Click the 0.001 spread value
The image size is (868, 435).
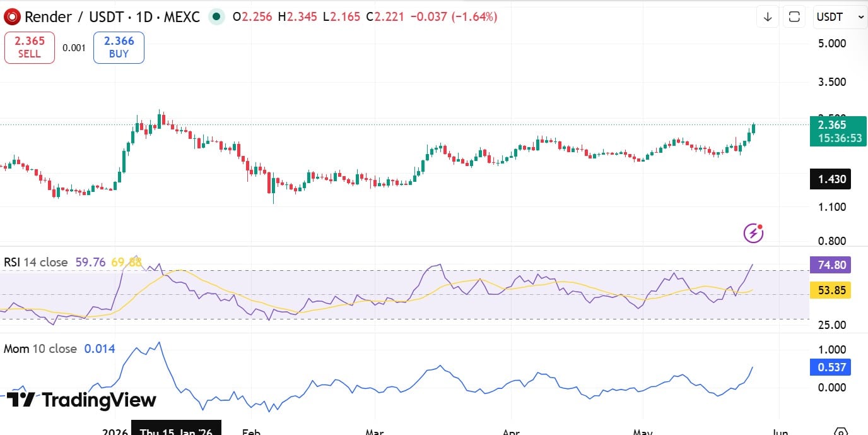(74, 47)
